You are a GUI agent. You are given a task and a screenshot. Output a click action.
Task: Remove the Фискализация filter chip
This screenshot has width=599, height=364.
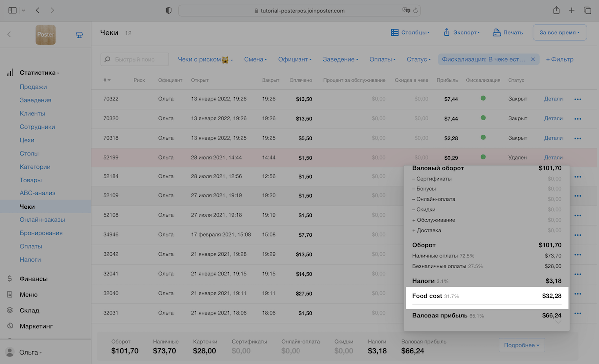[x=533, y=59]
